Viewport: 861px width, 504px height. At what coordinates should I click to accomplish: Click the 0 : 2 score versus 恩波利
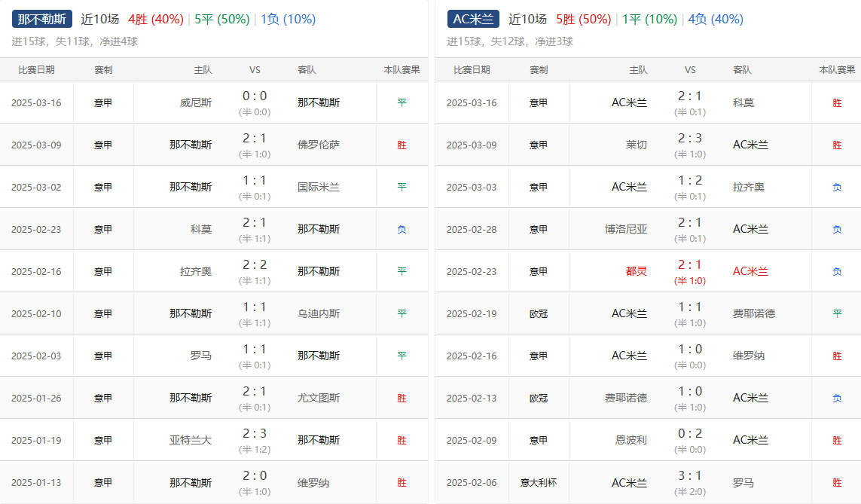pyautogui.click(x=690, y=434)
